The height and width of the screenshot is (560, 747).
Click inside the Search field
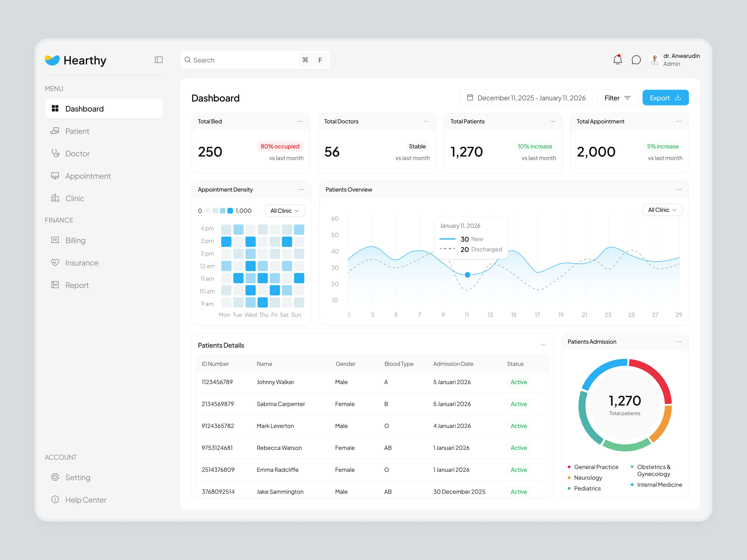[236, 59]
